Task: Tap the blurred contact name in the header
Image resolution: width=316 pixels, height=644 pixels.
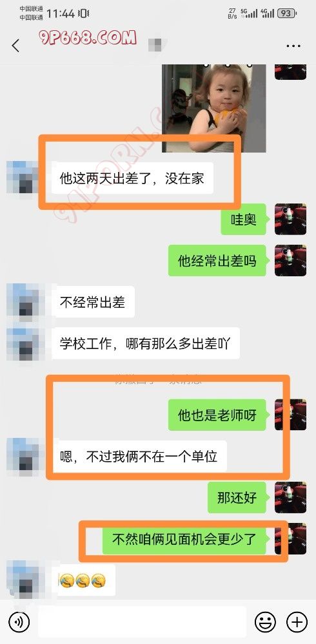Action: 158,44
